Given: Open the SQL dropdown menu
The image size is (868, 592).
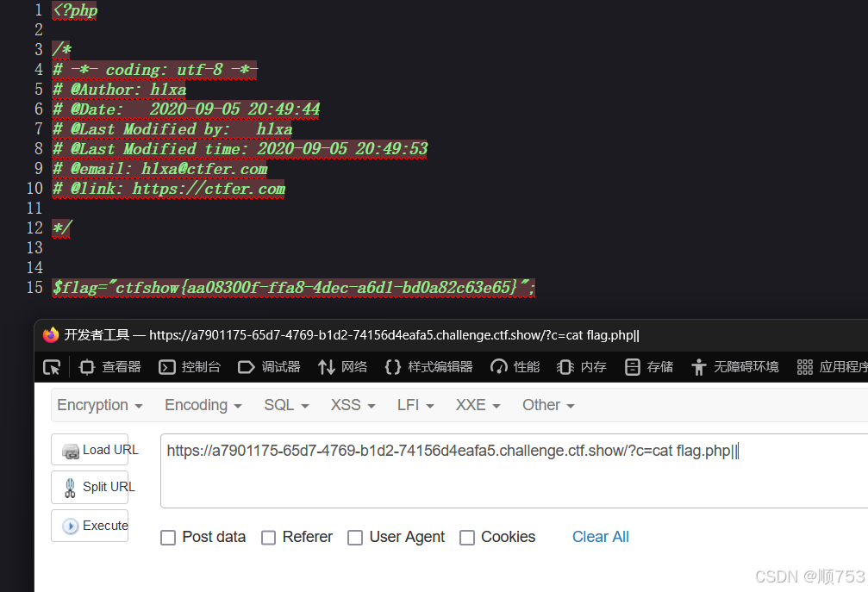Looking at the screenshot, I should click(x=286, y=405).
